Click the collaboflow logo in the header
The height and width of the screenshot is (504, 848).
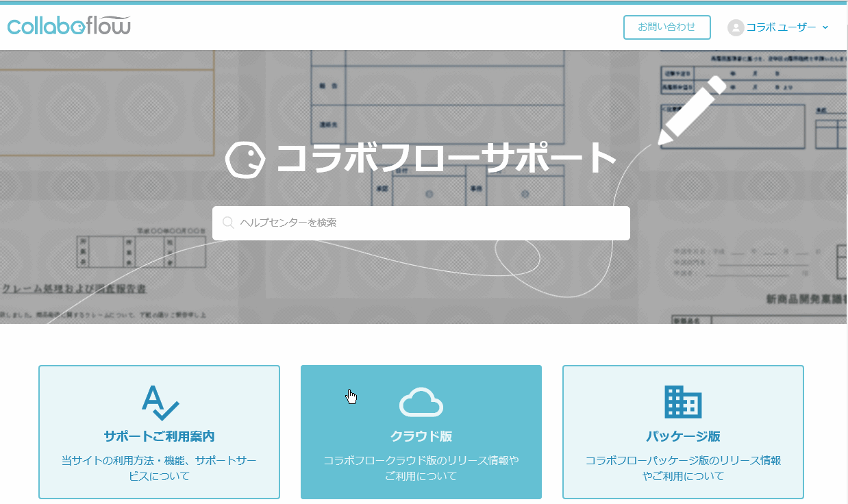click(68, 26)
